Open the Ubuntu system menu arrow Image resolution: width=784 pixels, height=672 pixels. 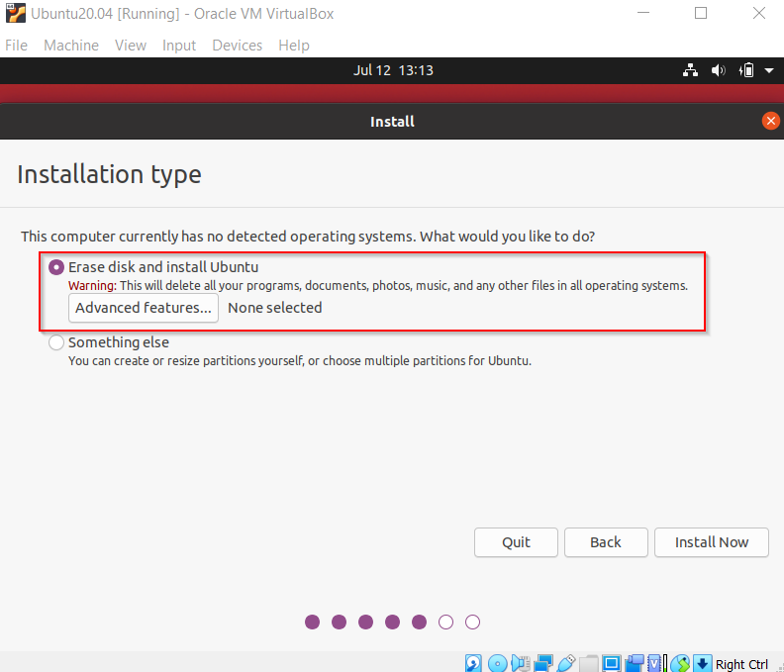click(769, 70)
